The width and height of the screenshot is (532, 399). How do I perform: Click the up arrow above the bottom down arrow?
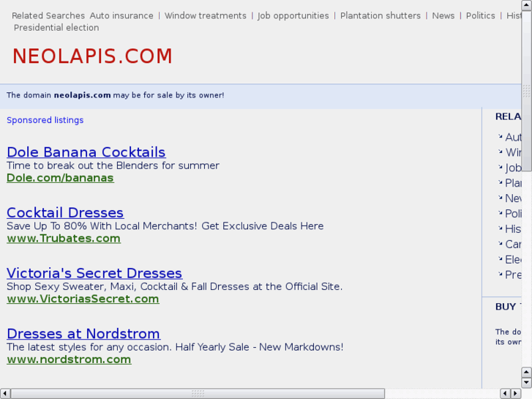click(x=526, y=372)
